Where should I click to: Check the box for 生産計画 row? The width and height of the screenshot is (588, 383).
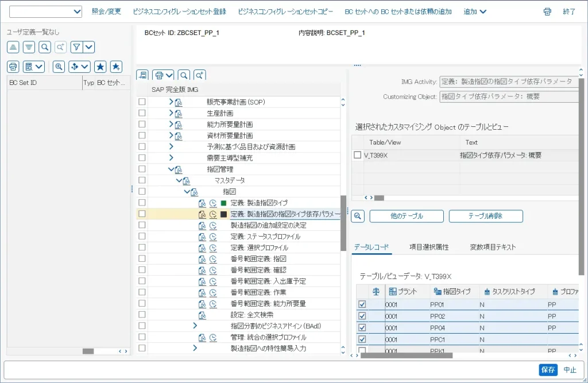142,113
